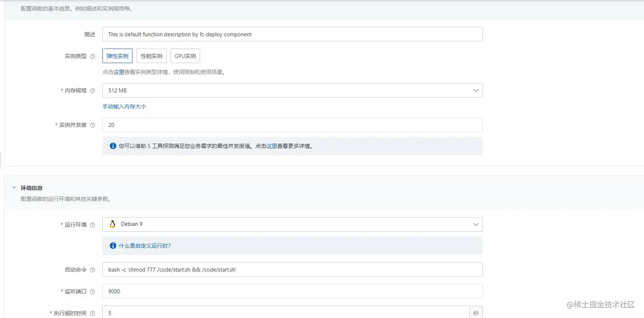The width and height of the screenshot is (644, 318).
Task: Select GPU实例 instance type
Action: coord(185,56)
